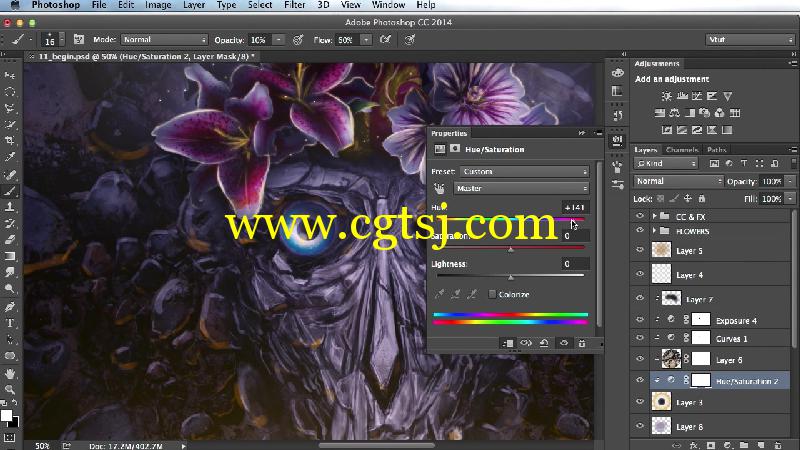The image size is (800, 450).
Task: Select the Brush tool in toolbox
Action: tap(10, 191)
